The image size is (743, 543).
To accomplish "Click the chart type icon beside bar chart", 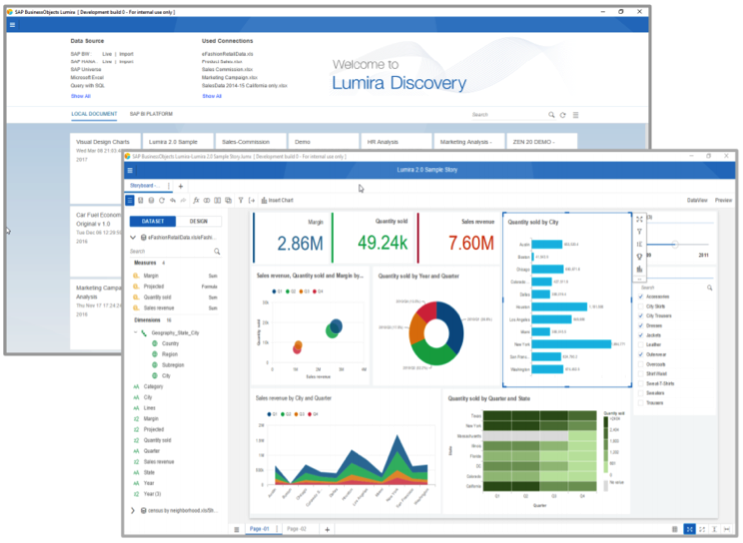I will [x=639, y=269].
